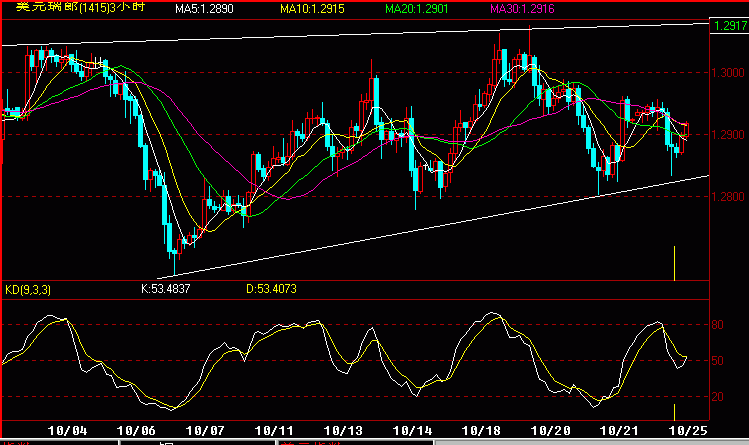
Task: Click the K:53.4837 value readout
Action: click(166, 289)
